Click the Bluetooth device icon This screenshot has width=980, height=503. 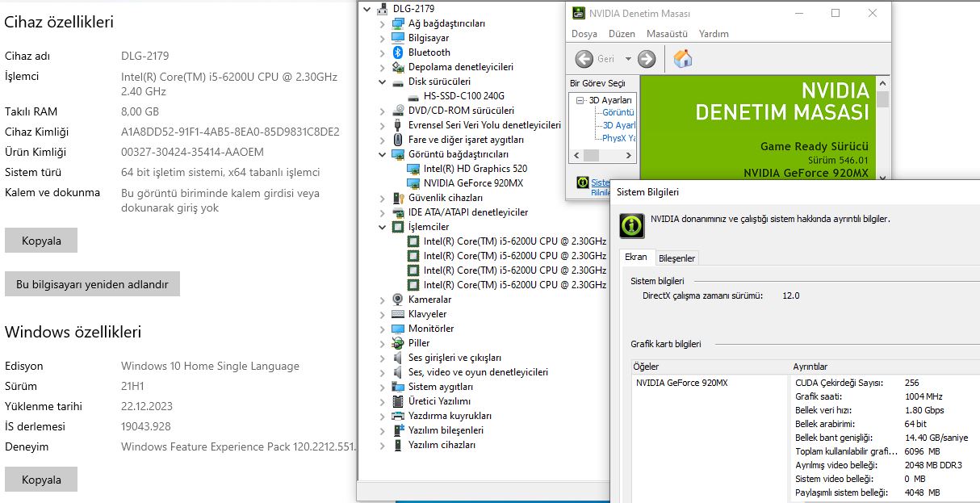point(397,52)
